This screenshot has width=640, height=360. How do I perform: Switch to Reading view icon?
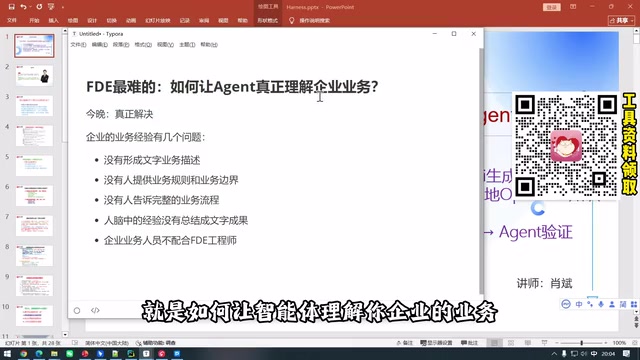tap(528, 343)
